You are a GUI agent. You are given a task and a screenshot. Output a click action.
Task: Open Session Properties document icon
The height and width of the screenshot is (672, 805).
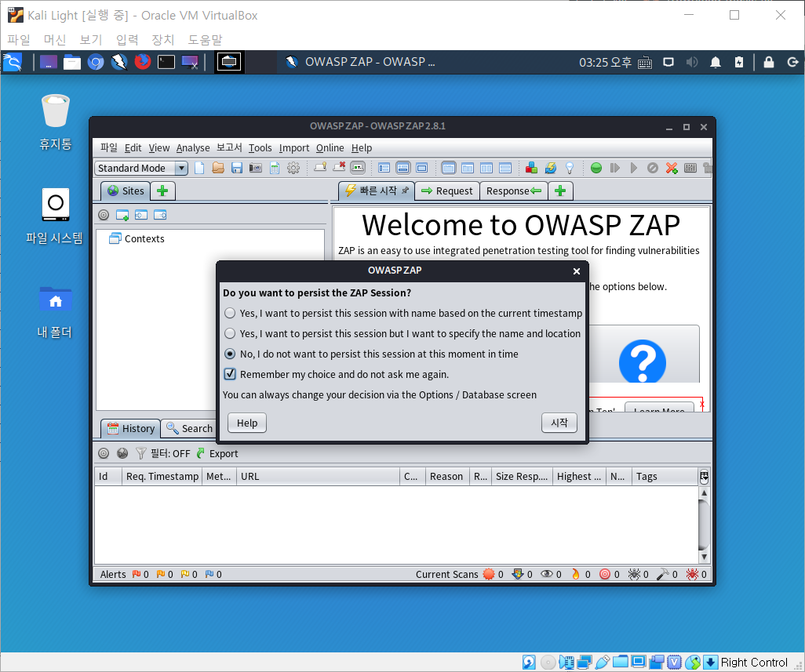click(275, 169)
